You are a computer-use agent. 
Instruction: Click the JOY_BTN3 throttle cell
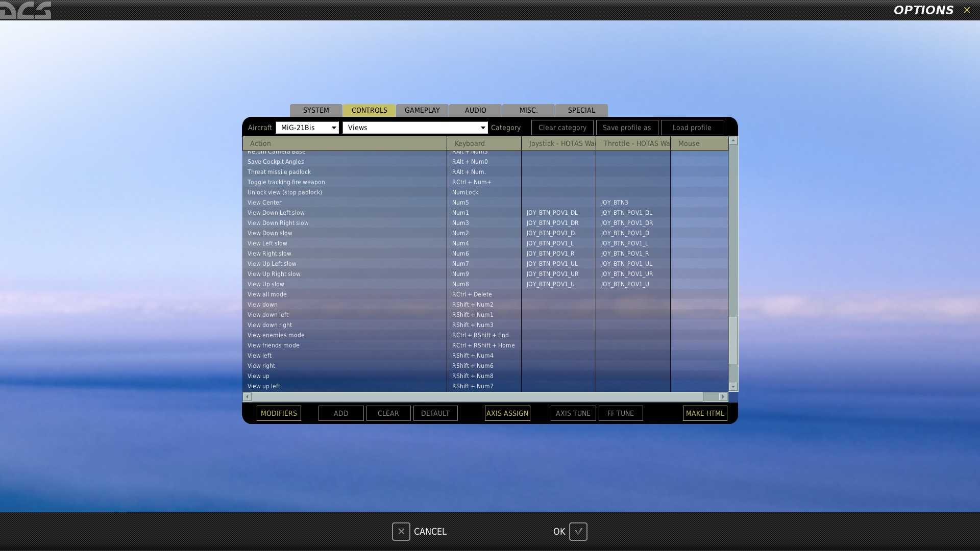(633, 203)
